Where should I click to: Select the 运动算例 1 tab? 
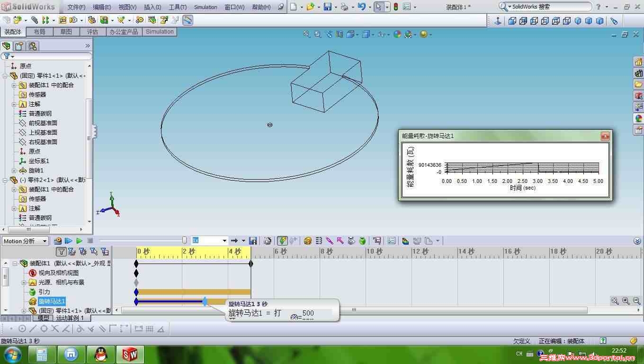(70, 318)
